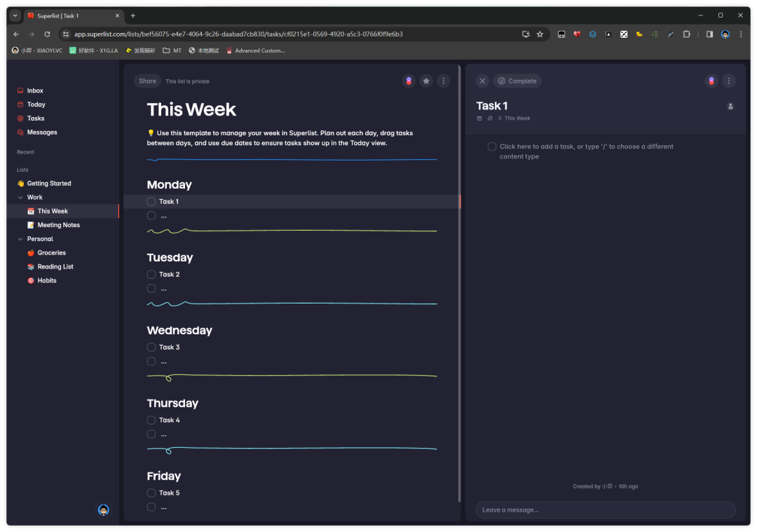Check the Task 4 checkbox
The height and width of the screenshot is (532, 757).
[151, 421]
